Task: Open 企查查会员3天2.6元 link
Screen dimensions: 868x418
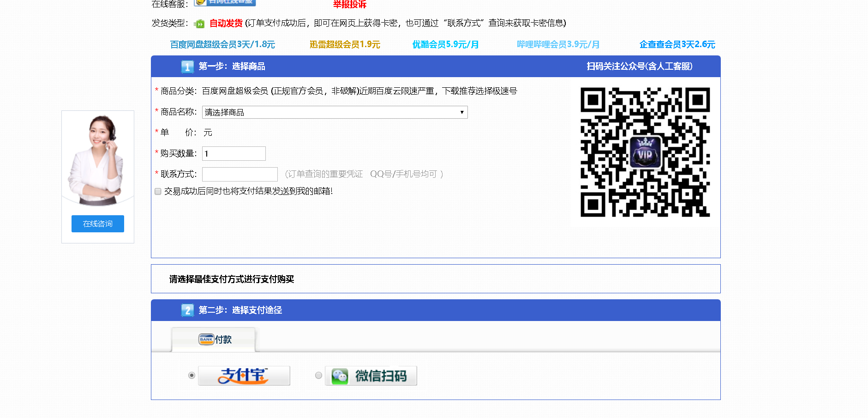Action: point(677,44)
